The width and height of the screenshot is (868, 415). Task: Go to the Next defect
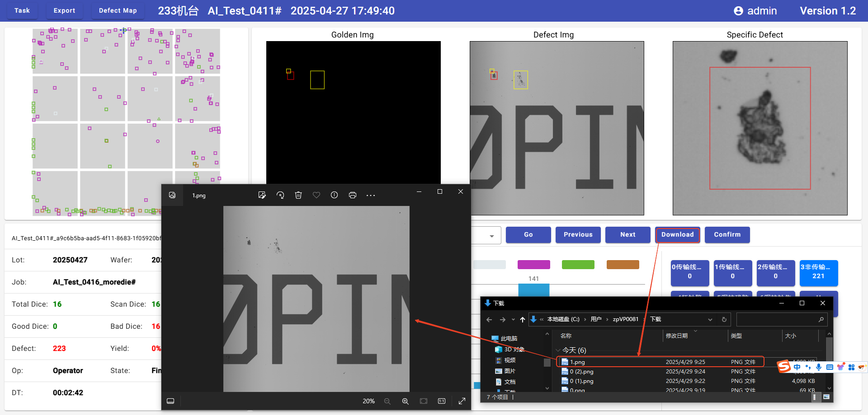[x=628, y=234]
